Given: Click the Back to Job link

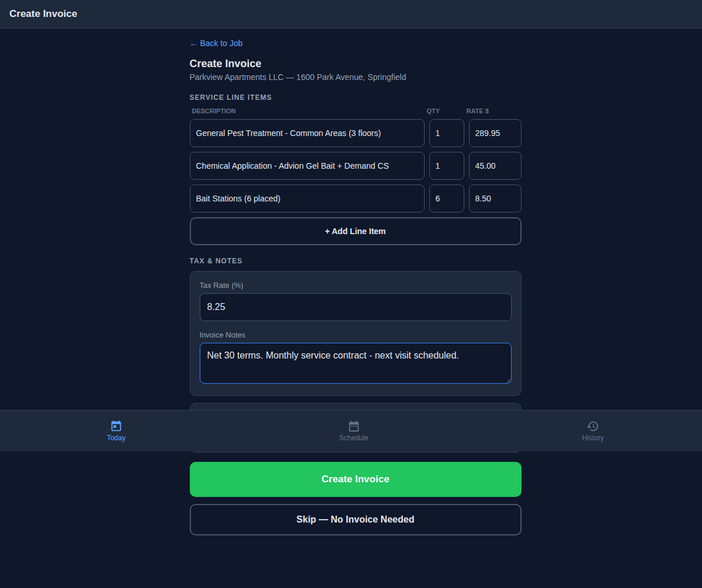Looking at the screenshot, I should pos(221,43).
